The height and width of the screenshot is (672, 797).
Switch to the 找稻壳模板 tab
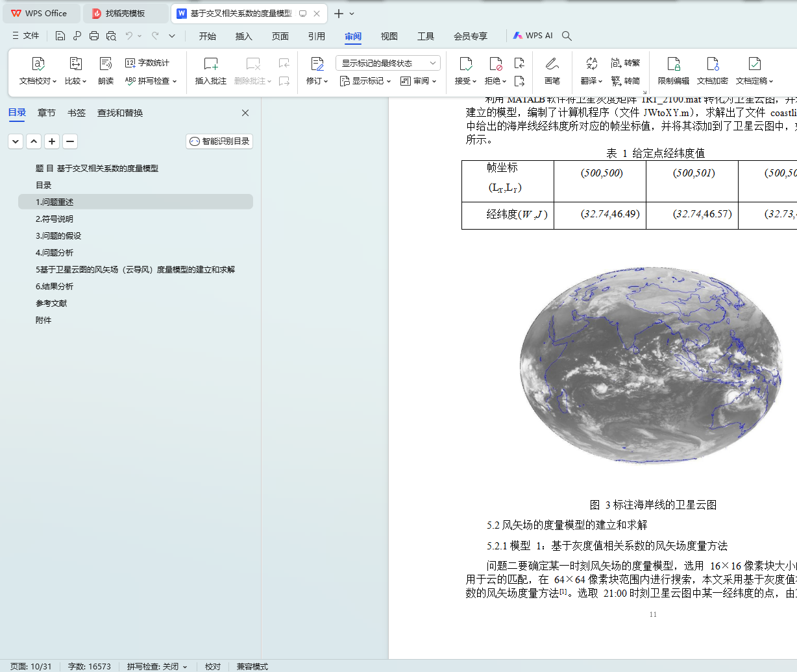(x=125, y=13)
